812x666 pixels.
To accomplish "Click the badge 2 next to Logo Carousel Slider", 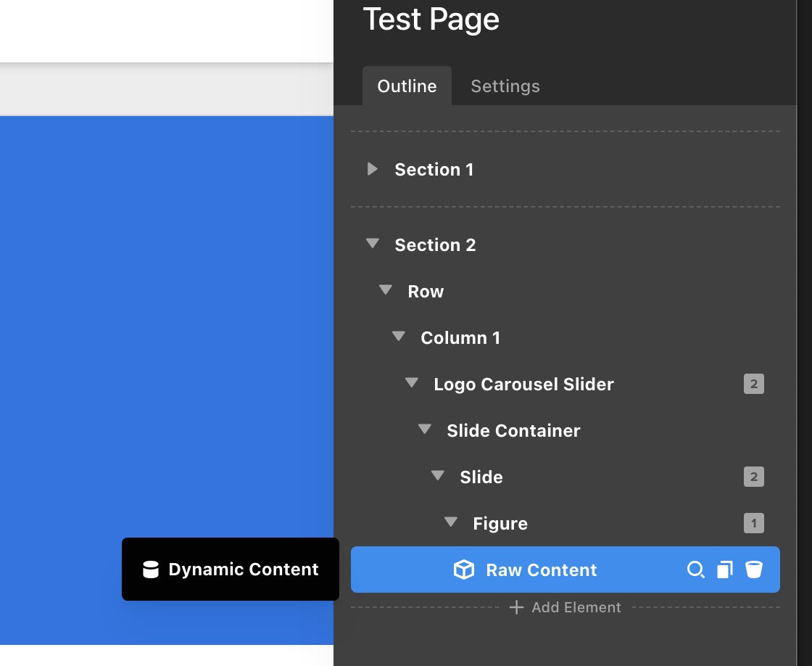I will click(753, 385).
